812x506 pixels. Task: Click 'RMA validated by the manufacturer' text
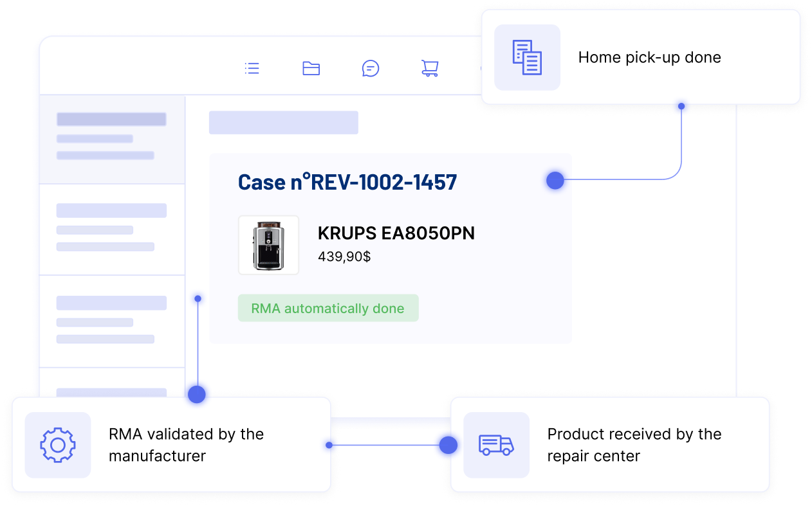pyautogui.click(x=187, y=445)
